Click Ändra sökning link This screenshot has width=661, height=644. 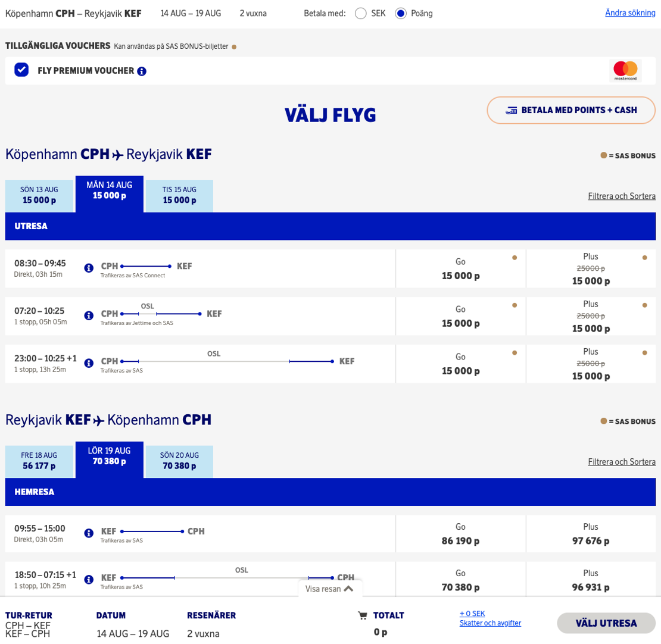(x=630, y=13)
